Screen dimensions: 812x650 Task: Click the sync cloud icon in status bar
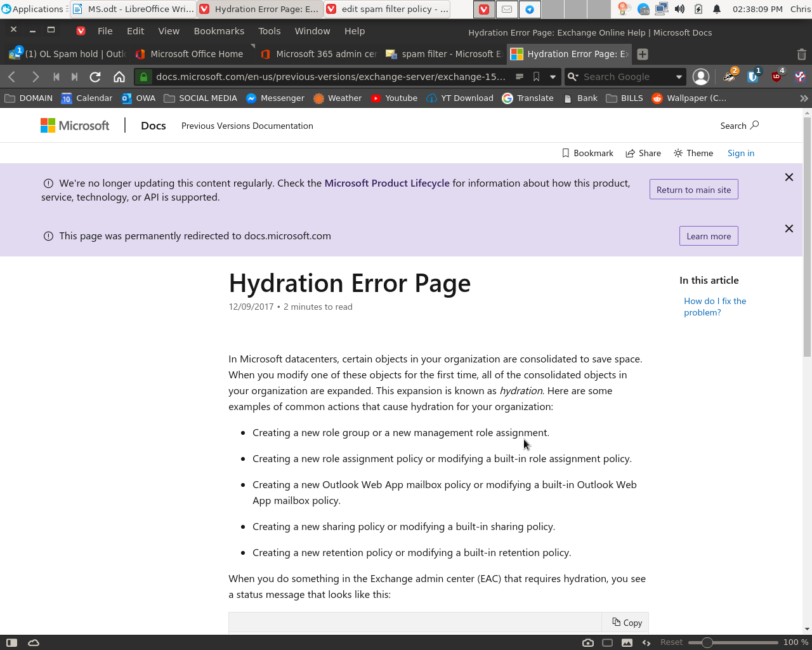tap(34, 642)
